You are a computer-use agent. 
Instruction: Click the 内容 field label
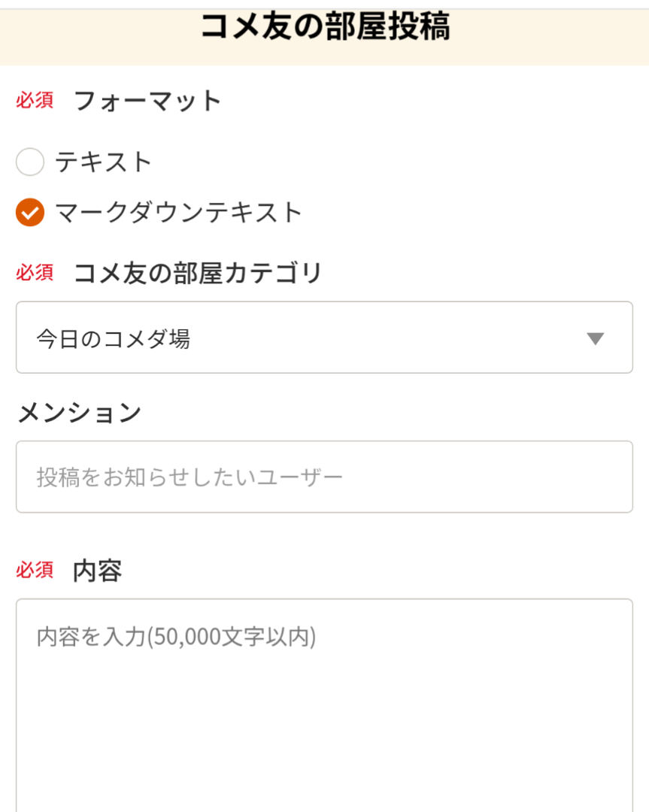(97, 571)
